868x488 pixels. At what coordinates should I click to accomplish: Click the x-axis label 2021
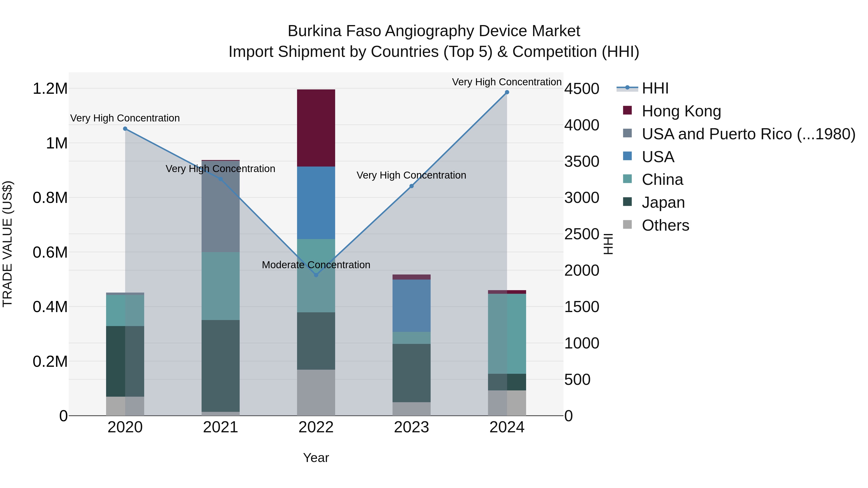[x=221, y=427]
